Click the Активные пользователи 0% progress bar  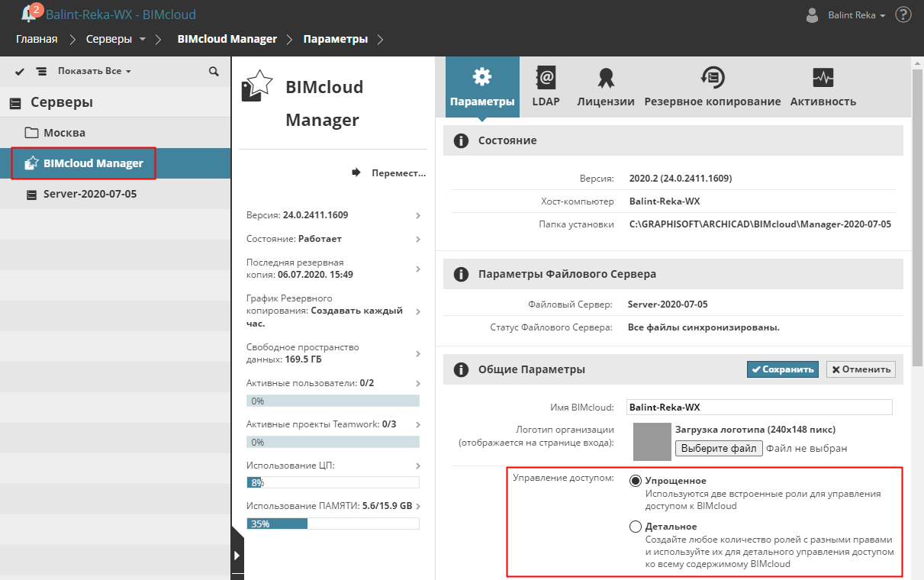tap(333, 401)
